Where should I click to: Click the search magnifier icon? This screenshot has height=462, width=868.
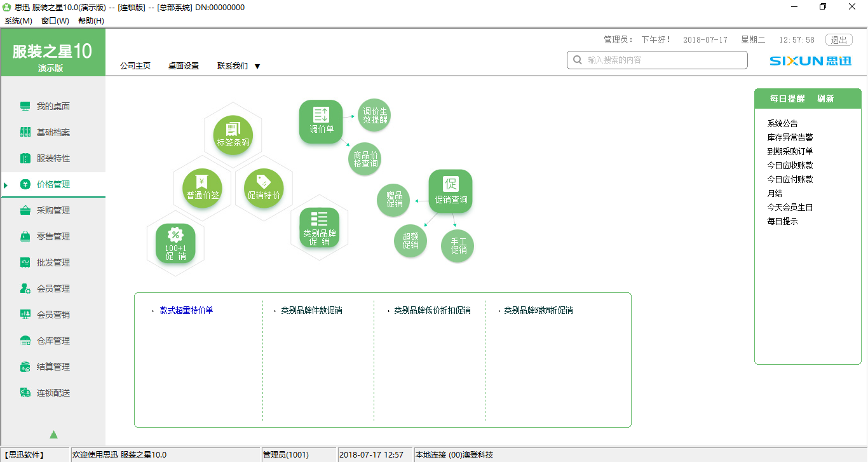578,60
